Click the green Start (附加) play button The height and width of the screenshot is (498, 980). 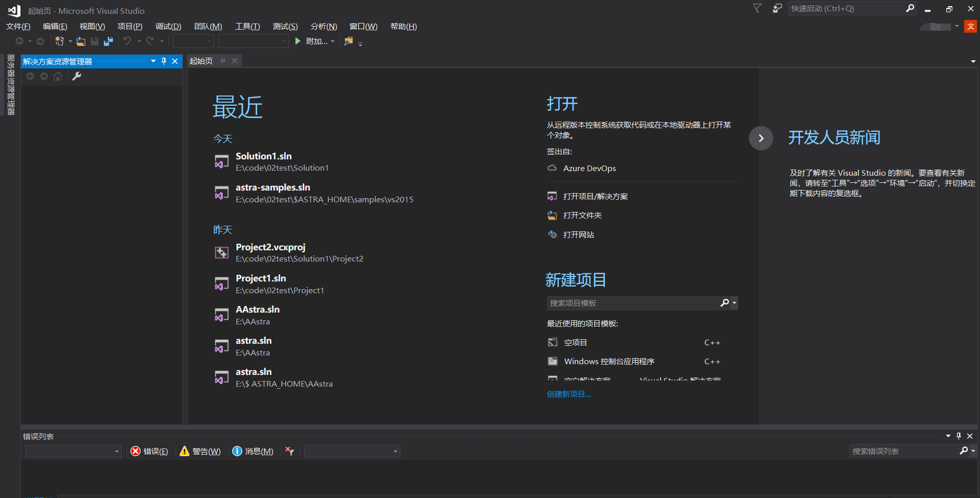(298, 41)
